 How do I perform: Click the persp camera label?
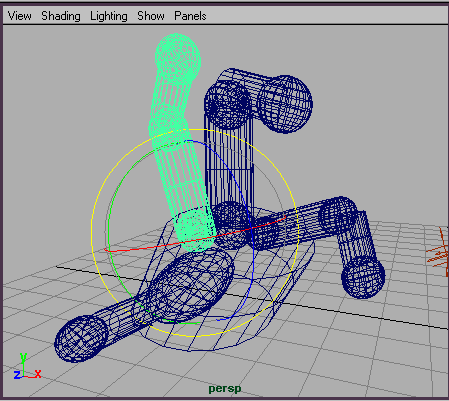pyautogui.click(x=225, y=388)
